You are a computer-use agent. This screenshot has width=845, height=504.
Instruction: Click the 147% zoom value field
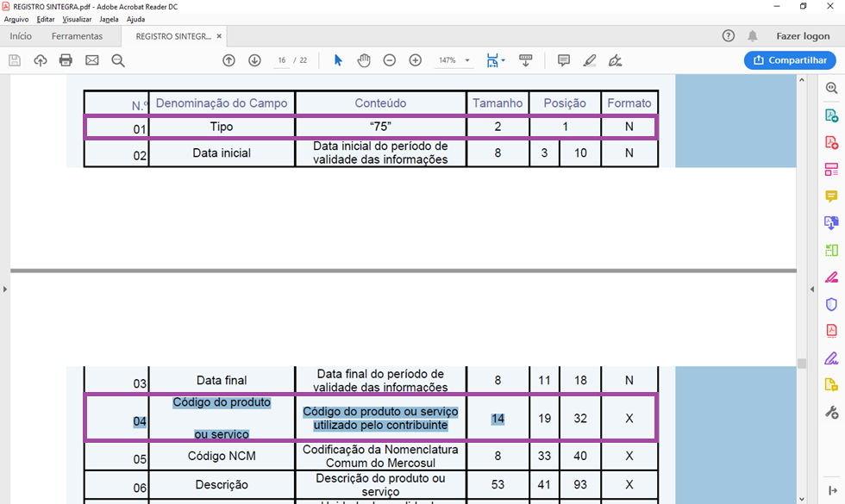click(448, 60)
